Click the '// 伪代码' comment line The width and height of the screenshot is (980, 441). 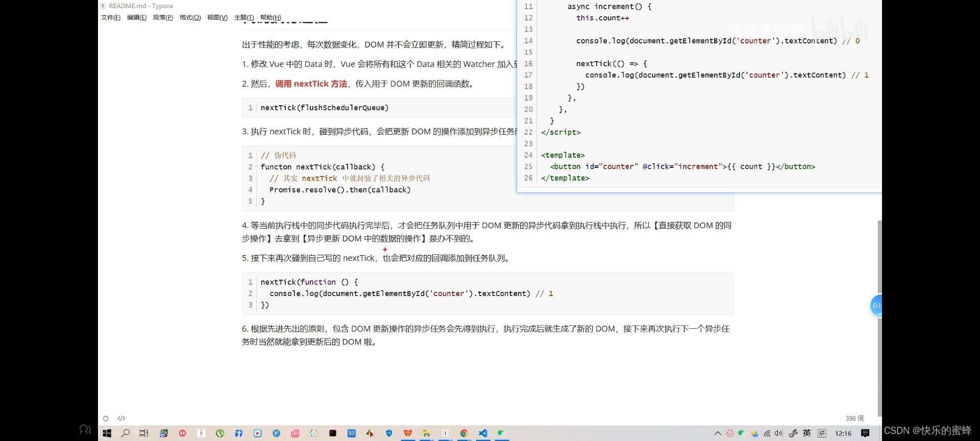pyautogui.click(x=278, y=156)
